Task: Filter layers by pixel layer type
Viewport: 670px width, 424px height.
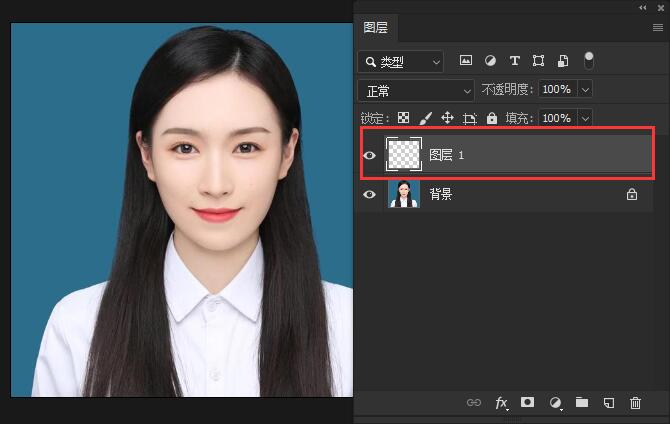Action: (x=466, y=60)
